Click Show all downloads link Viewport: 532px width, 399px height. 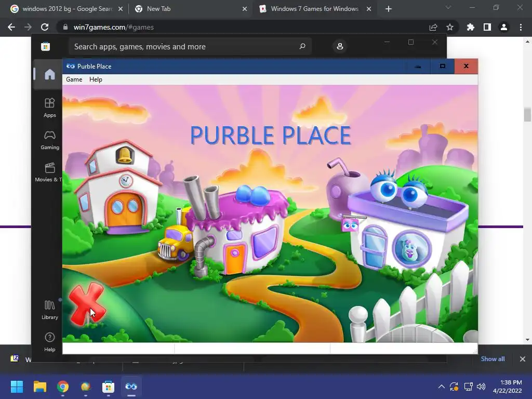tap(493, 358)
